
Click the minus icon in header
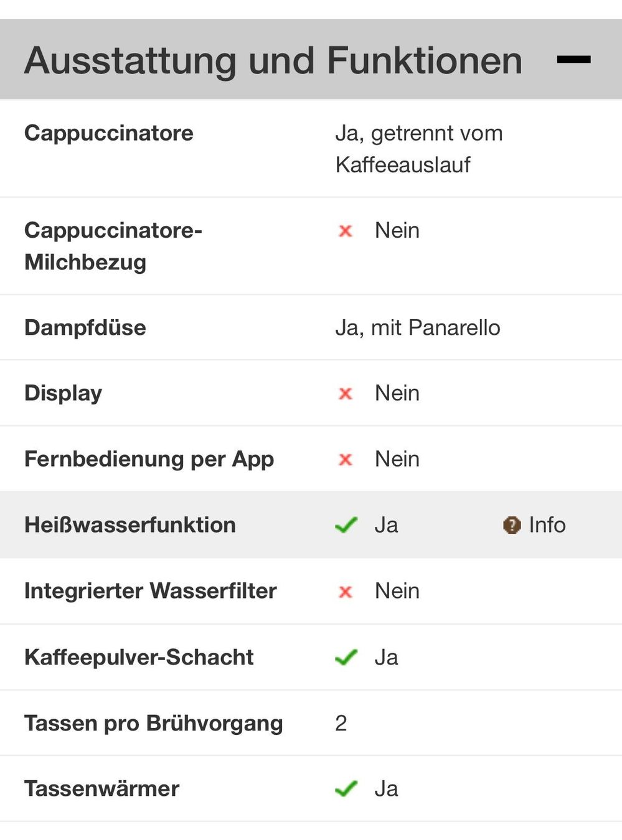point(573,60)
